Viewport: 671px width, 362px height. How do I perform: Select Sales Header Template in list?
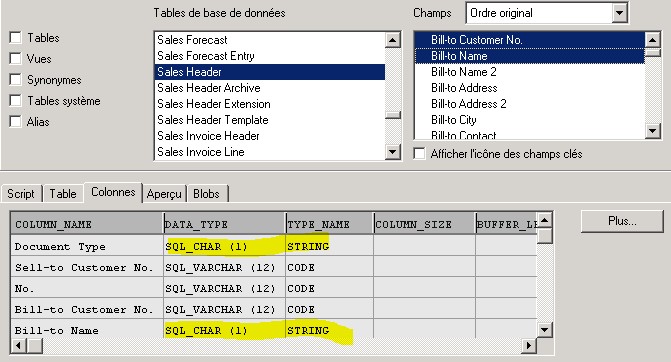(270, 120)
